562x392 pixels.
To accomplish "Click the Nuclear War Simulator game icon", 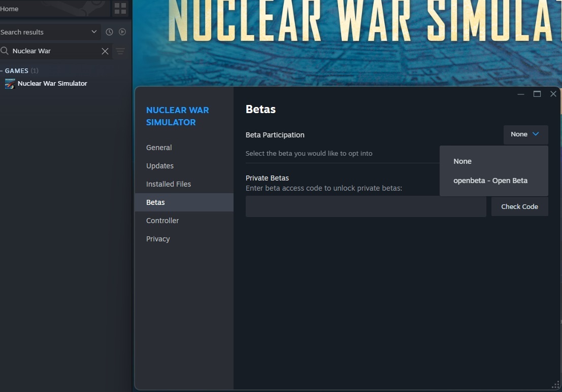I will tap(10, 84).
